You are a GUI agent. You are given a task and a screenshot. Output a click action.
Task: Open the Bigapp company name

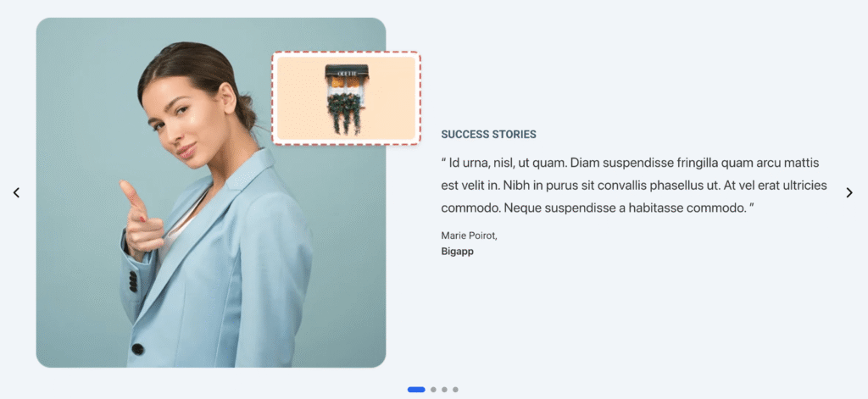click(x=457, y=252)
